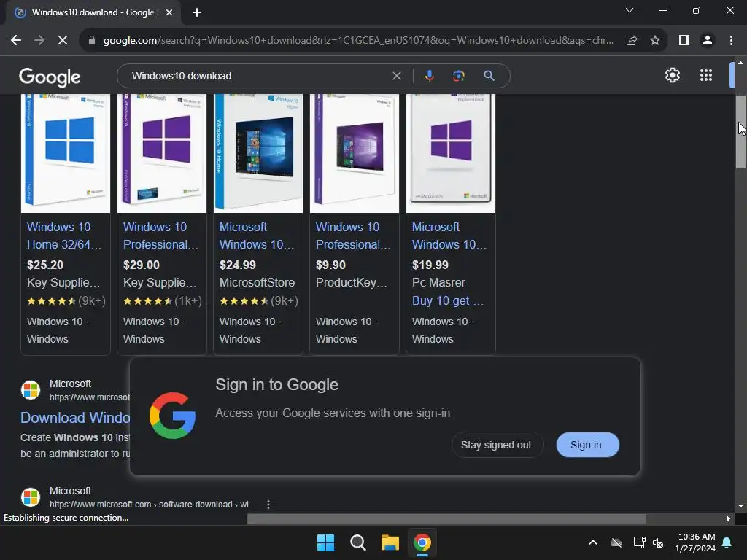
Task: Click the MicrosoftStore seller name
Action: (x=258, y=282)
